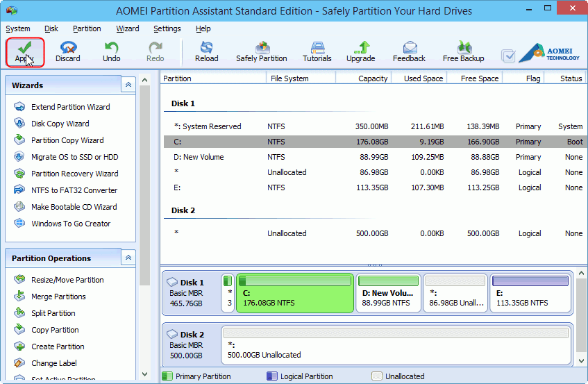This screenshot has height=384, width=588.
Task: Open the Help menu
Action: tap(203, 28)
